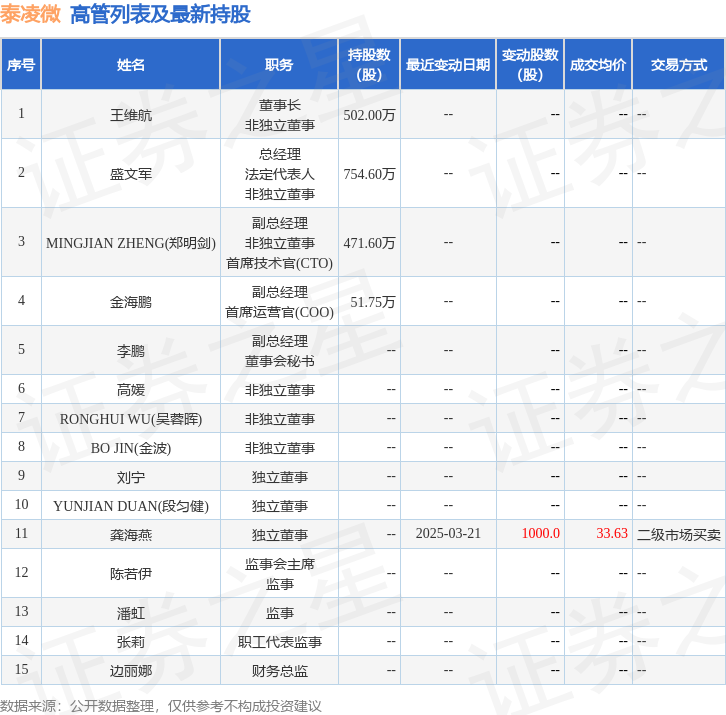
Task: Click the 数据来源 disclaimer footer text
Action: pyautogui.click(x=161, y=706)
